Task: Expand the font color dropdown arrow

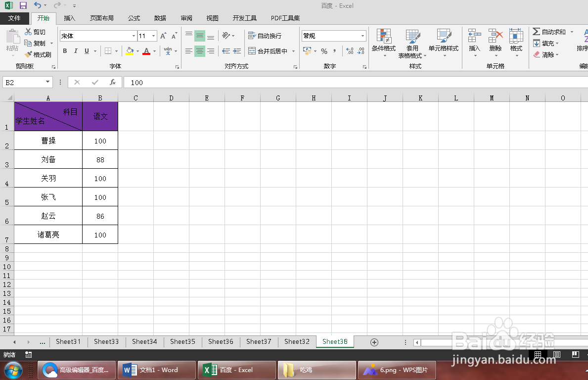Action: tap(154, 51)
